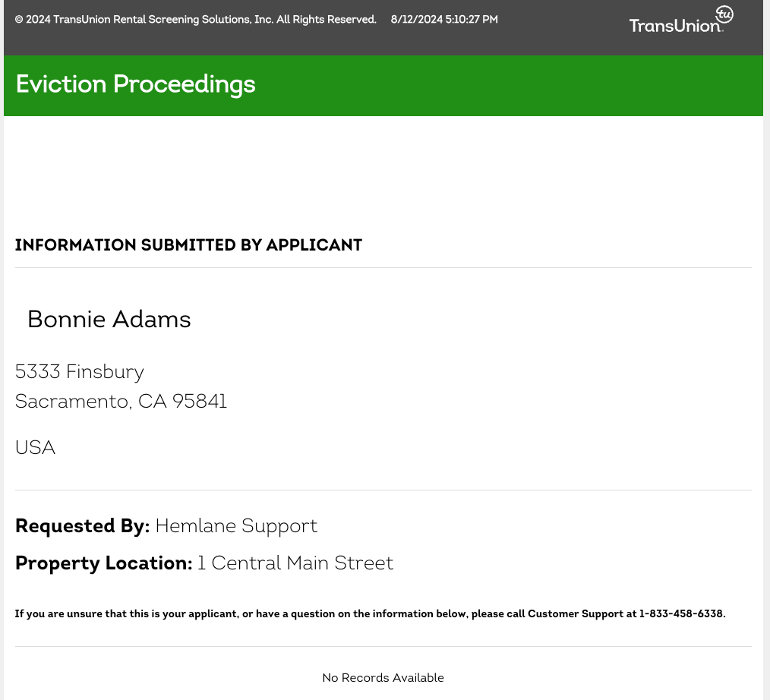
Task: Click the customer support disclaimer sentence
Action: (371, 614)
